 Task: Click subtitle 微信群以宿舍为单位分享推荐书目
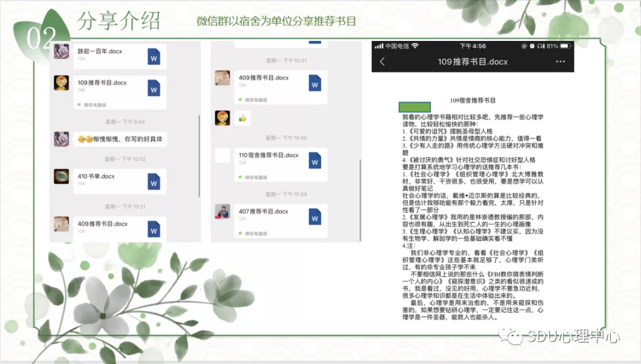point(277,21)
